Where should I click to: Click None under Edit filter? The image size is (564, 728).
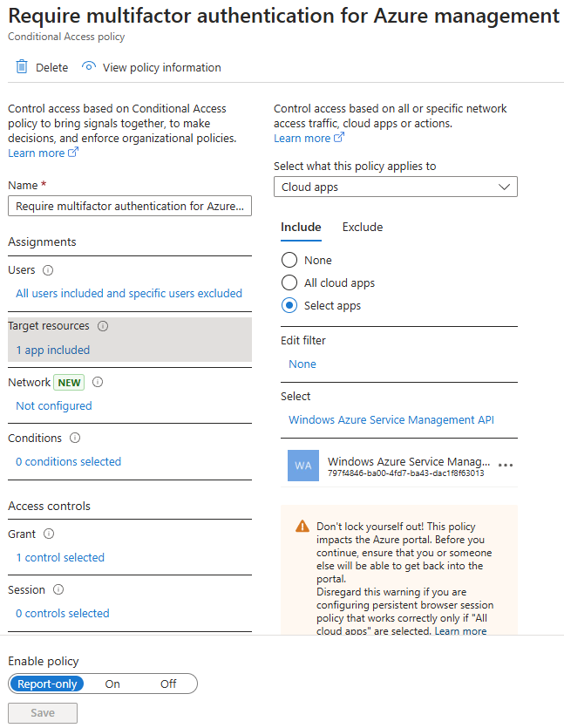tap(302, 364)
